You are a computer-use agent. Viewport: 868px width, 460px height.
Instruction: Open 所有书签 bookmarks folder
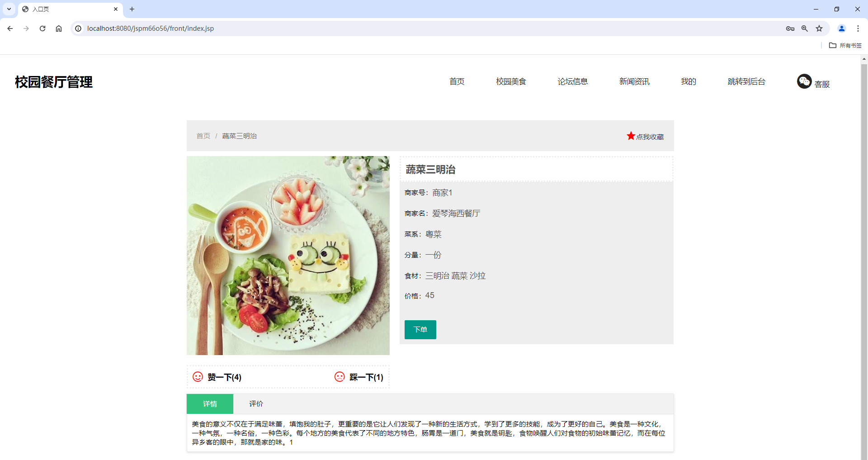point(845,45)
